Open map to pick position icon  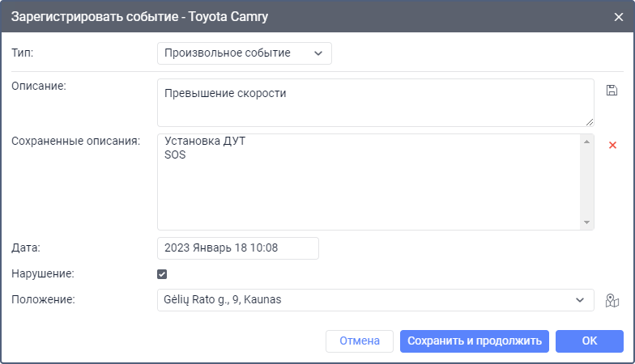pyautogui.click(x=612, y=301)
